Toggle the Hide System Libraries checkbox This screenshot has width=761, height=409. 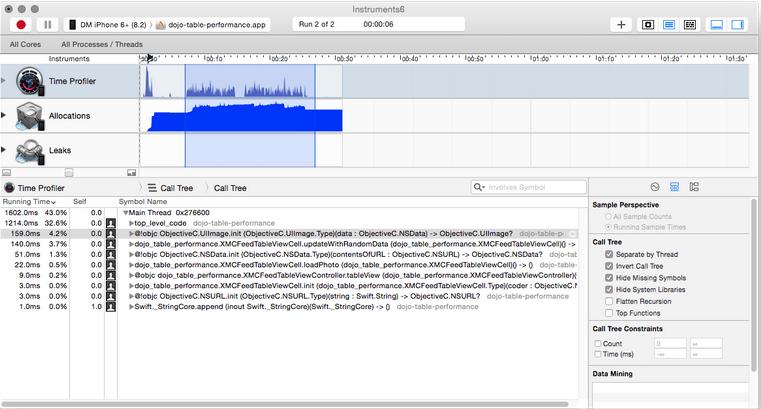tap(609, 290)
